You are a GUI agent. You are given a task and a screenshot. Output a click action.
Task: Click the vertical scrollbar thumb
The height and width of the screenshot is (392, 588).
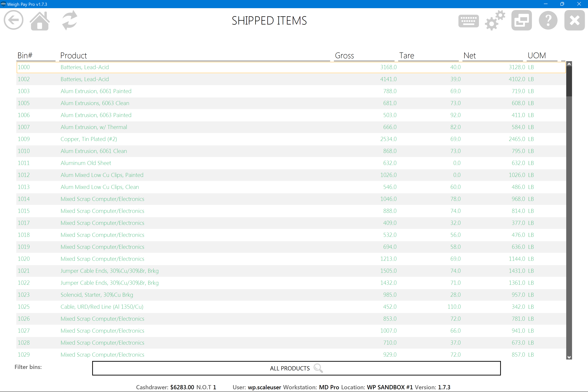point(569,81)
